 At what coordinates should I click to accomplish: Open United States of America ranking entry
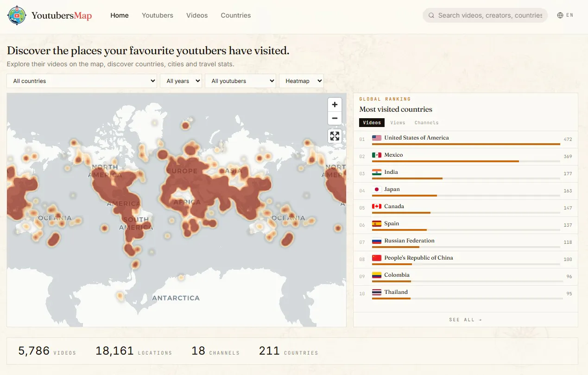[466, 140]
